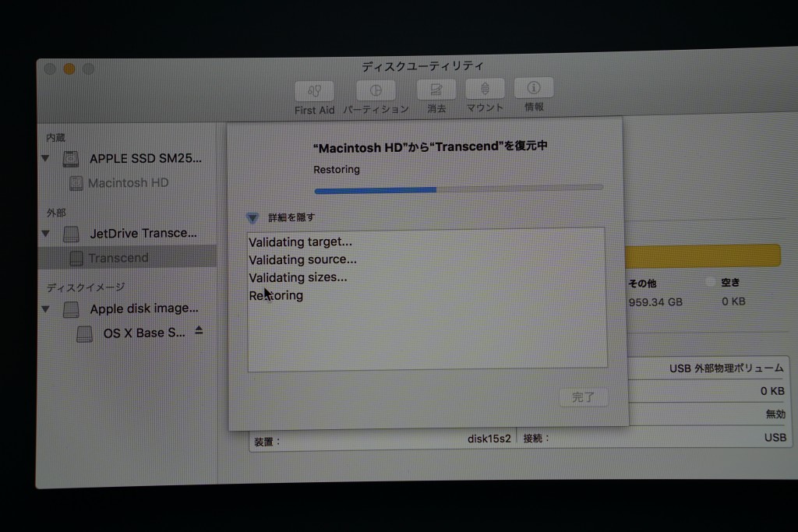The height and width of the screenshot is (532, 798).
Task: Select APPLE SSD SM25... in sidebar
Action: (x=146, y=159)
